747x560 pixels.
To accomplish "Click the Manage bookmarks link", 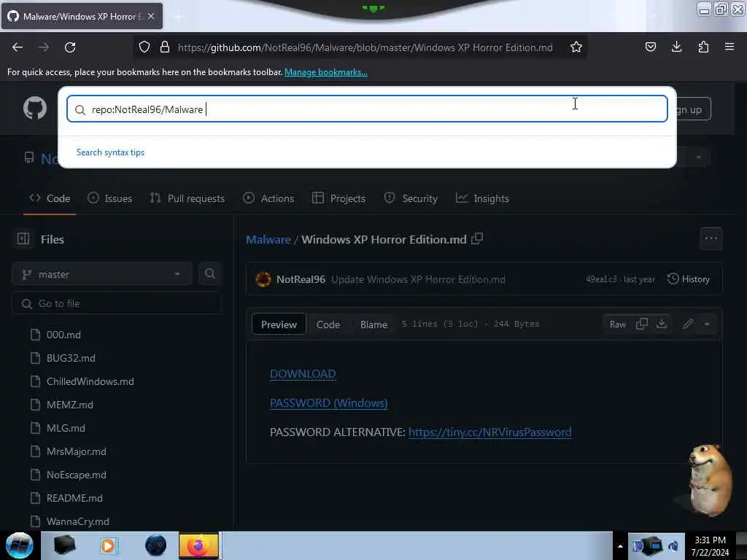I will (326, 72).
